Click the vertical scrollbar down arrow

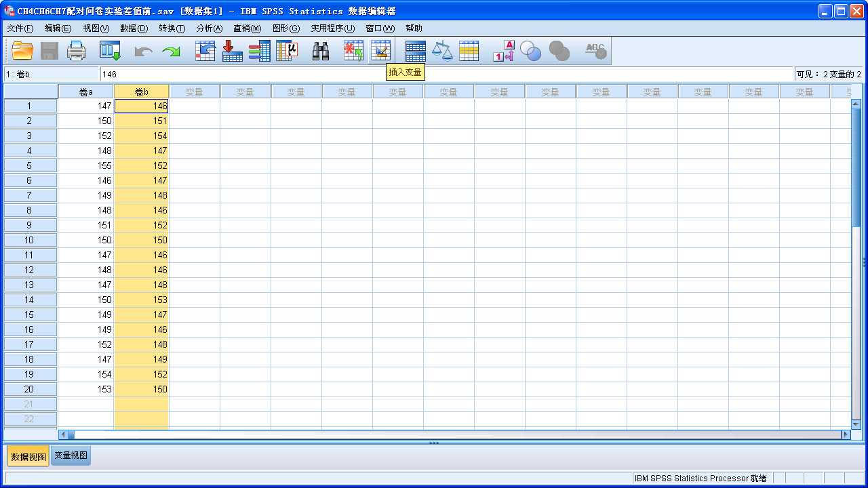point(856,424)
